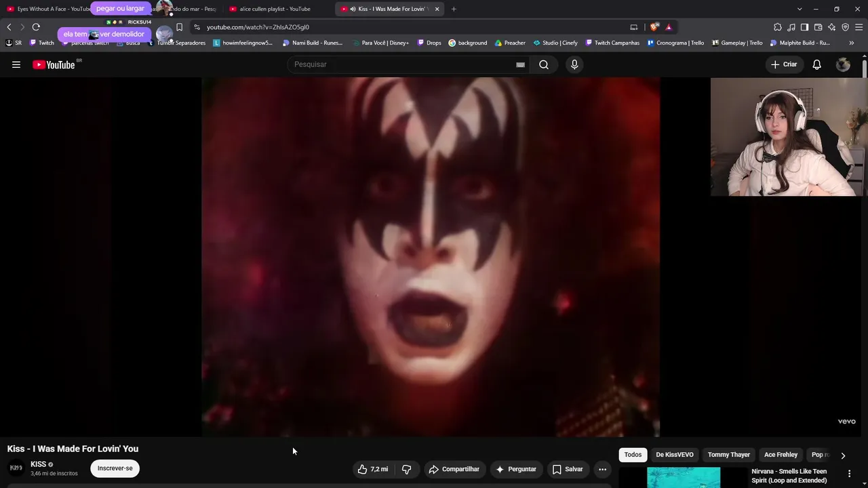Click the address bar URL
The width and height of the screenshot is (868, 488).
[x=258, y=27]
